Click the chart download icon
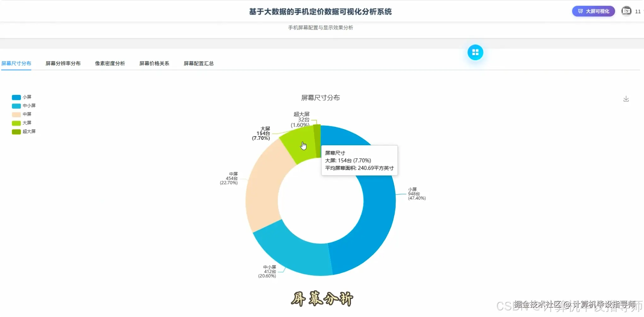 tap(626, 99)
